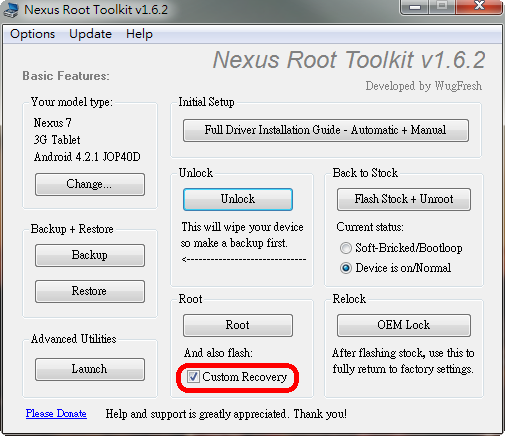Click the Full Driver Installation Guide button
This screenshot has width=505, height=436.
[326, 130]
